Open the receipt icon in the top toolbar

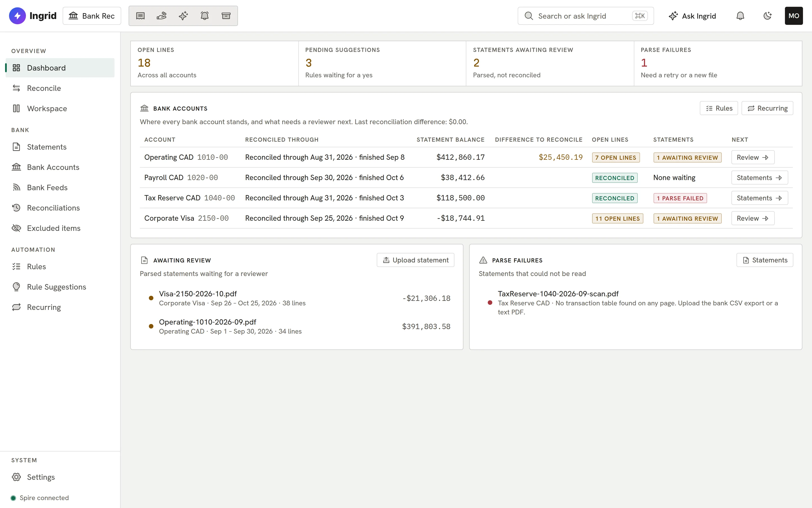(x=140, y=16)
